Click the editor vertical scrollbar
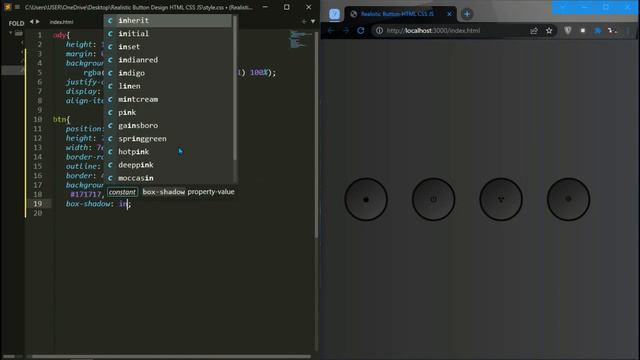Image resolution: width=640 pixels, height=360 pixels. point(316,135)
